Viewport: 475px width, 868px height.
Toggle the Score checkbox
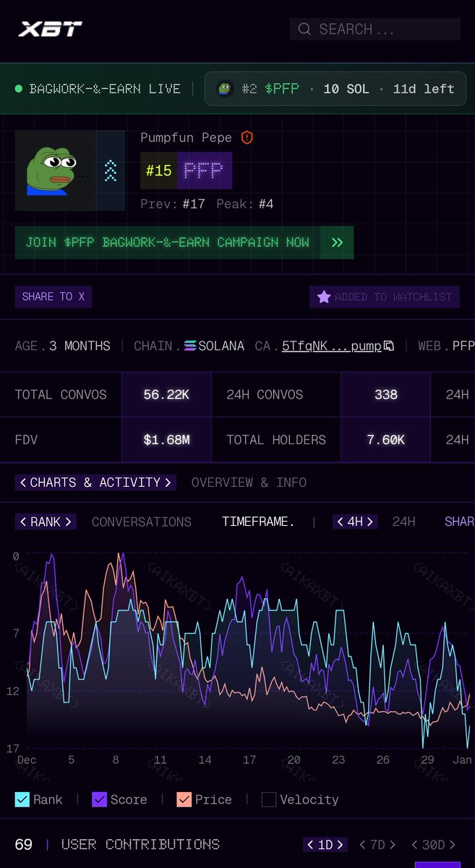(100, 799)
